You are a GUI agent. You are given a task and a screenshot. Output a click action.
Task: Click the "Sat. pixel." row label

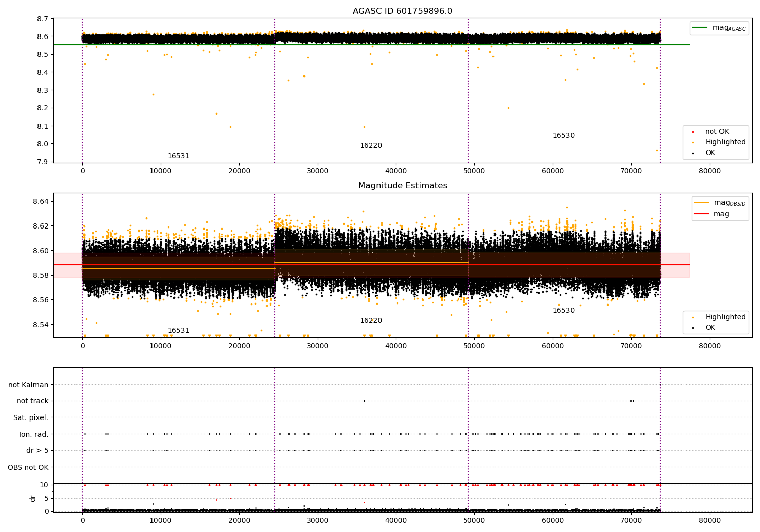31,418
